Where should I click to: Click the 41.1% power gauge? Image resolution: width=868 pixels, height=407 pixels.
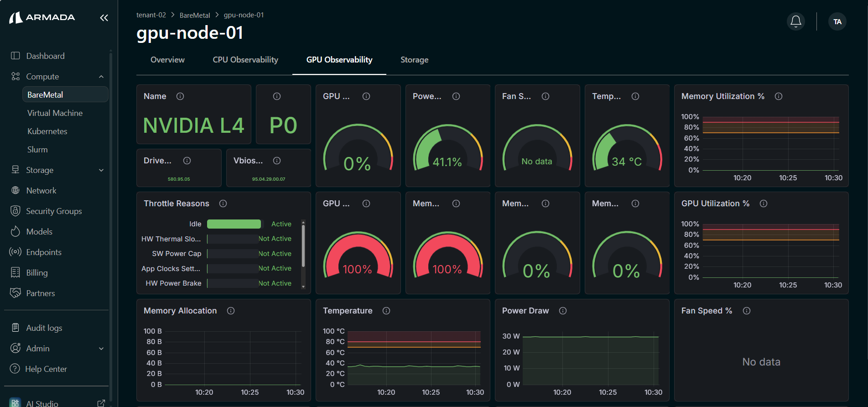pos(447,148)
